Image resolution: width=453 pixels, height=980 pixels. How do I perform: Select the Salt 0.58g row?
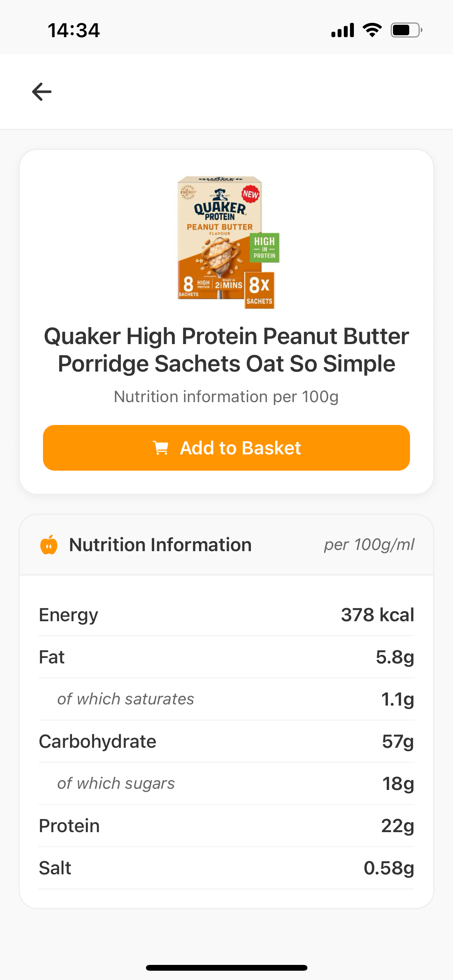coord(226,868)
